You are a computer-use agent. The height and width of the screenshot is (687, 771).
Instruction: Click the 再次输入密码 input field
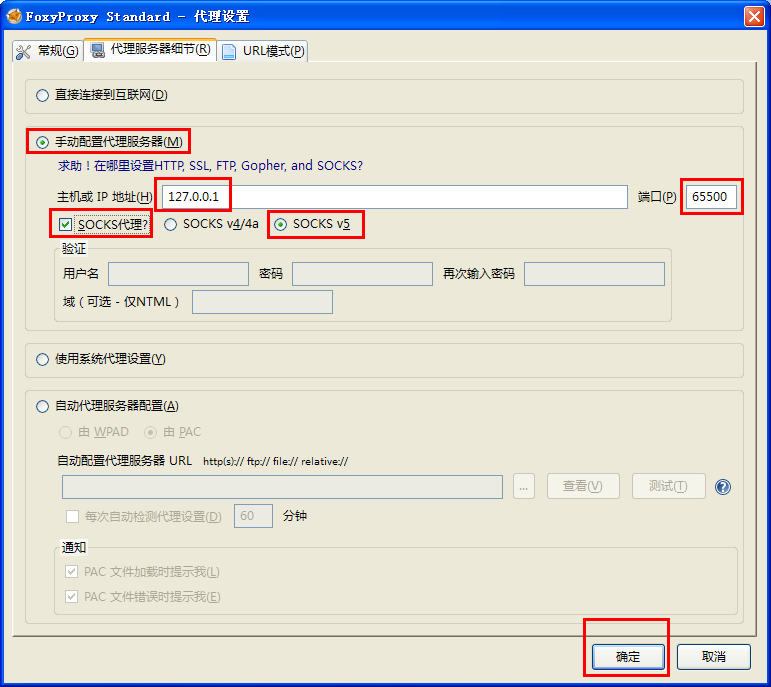coord(594,274)
